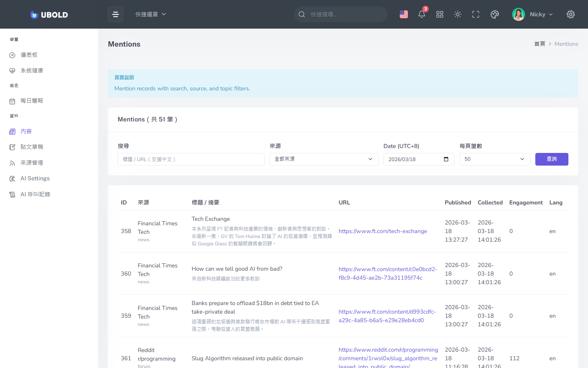Expand the 快捷選單 dropdown
Screen dimensions: 588x368
[151, 14]
